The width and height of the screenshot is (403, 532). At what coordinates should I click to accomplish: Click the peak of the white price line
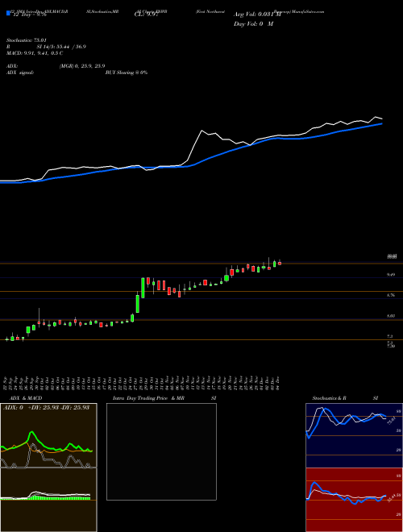point(376,117)
